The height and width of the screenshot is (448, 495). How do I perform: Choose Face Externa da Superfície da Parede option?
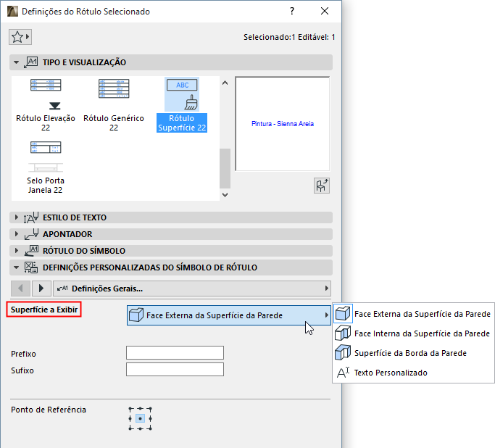coord(413,314)
